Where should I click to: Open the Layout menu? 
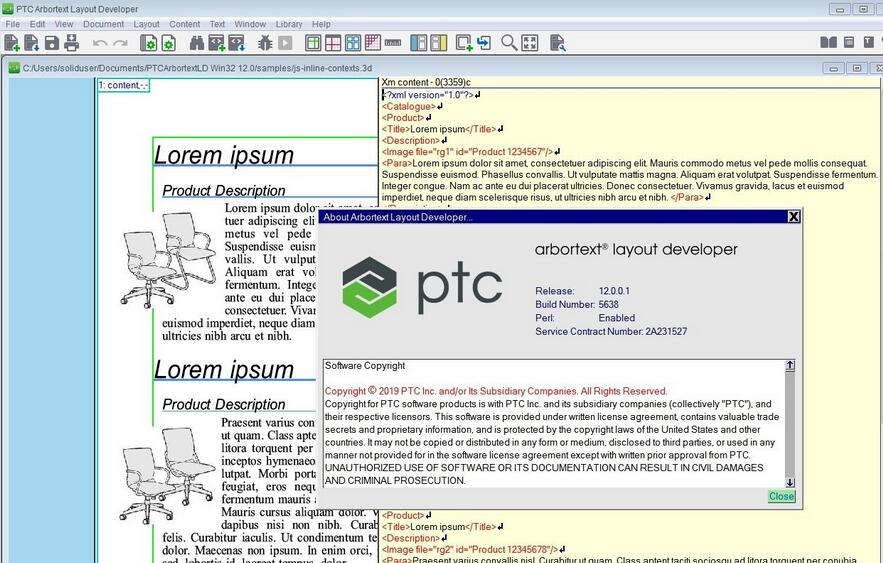[146, 24]
